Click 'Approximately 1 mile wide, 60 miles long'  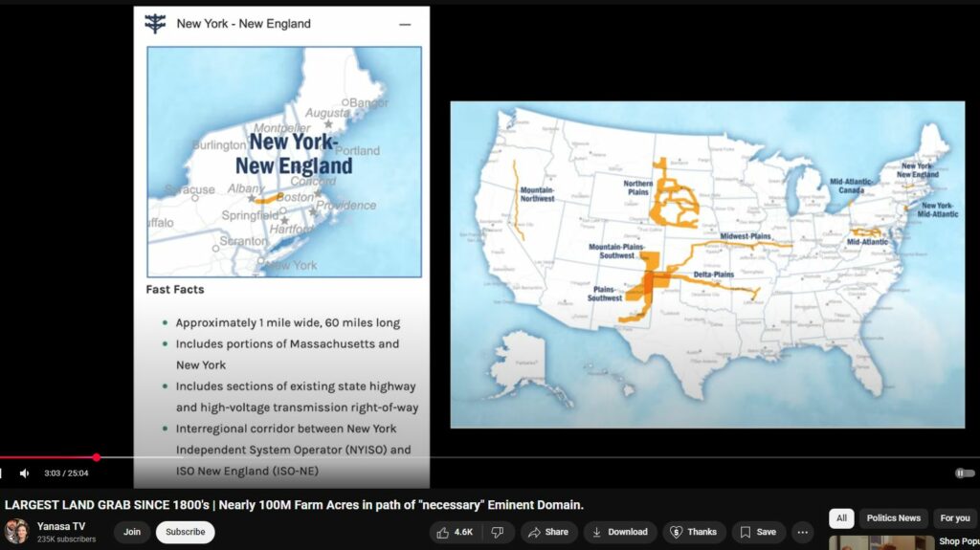[287, 322]
